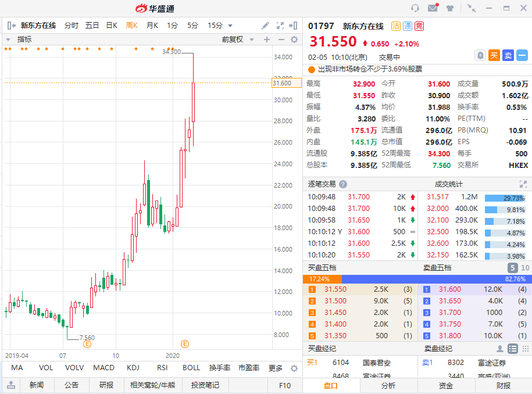Select the 周K weekly chart
This screenshot has height=394, width=532.
131,26
